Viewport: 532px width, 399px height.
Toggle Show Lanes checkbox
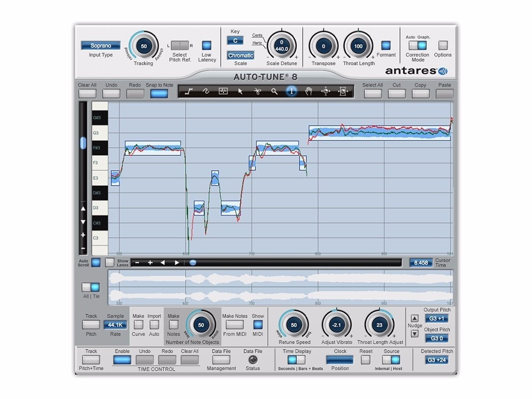pyautogui.click(x=110, y=263)
